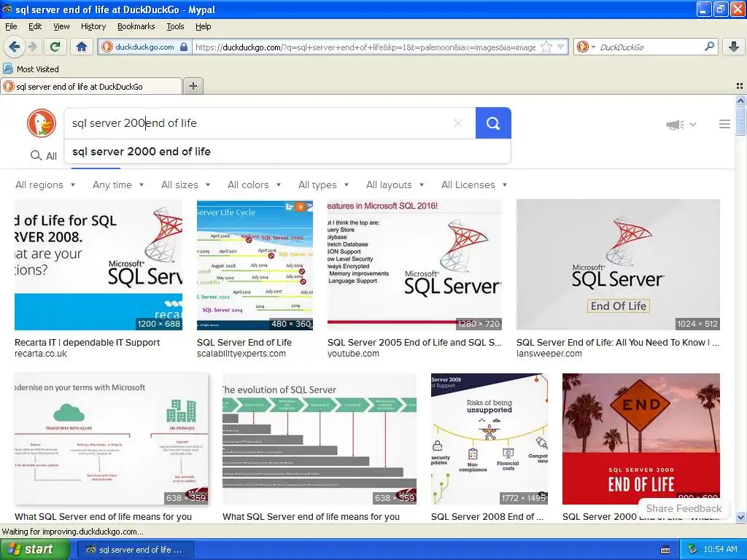Click the youtube.com source link
Viewport: 747px width, 560px height.
(353, 354)
